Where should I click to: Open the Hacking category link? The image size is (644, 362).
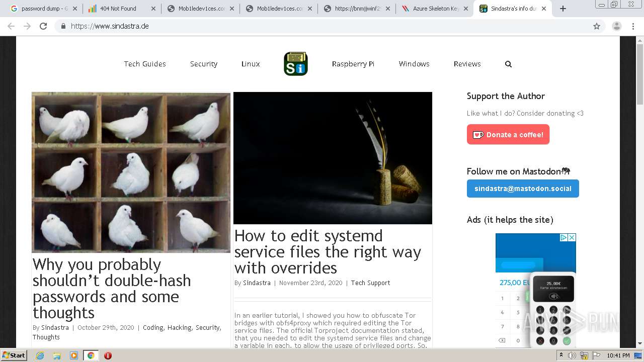pos(179,327)
